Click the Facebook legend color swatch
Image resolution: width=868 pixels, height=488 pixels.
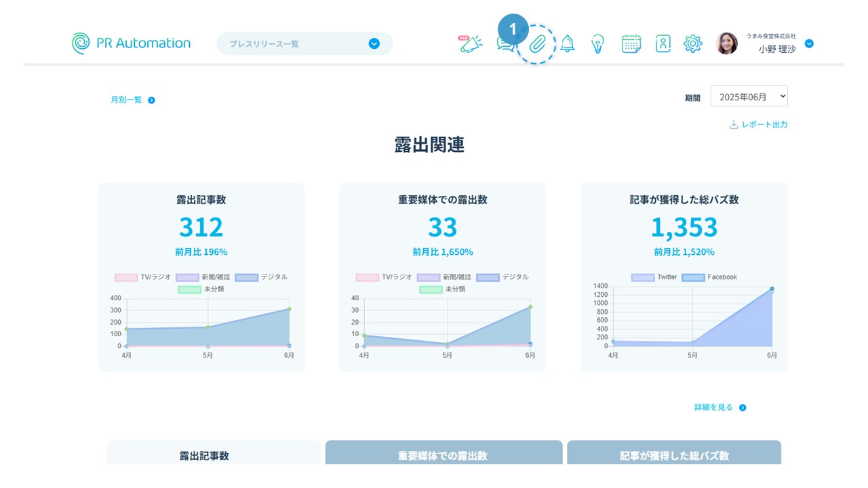point(693,277)
